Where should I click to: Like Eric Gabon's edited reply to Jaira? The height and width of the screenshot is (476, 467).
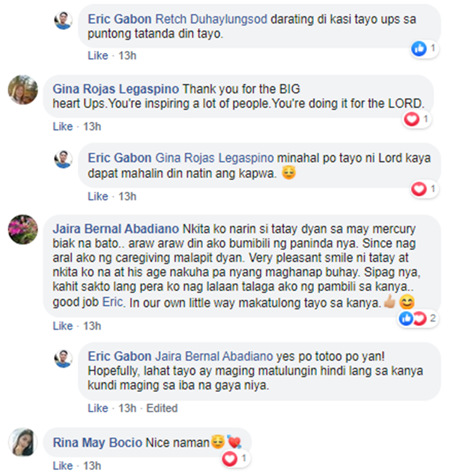point(98,408)
